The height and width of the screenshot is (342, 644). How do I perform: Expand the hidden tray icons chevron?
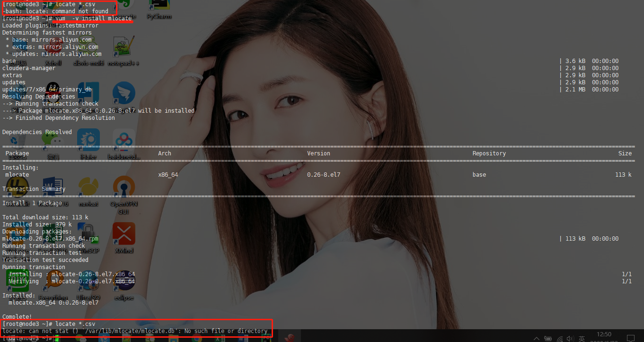tap(537, 338)
